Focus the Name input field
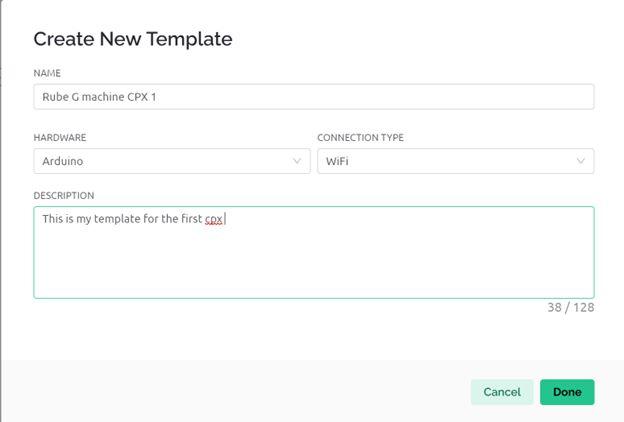The image size is (624, 422). (313, 96)
